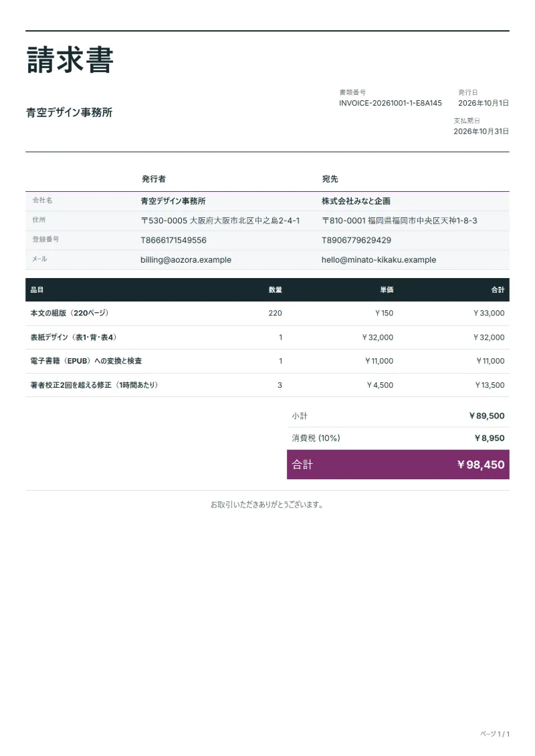Image resolution: width=535 pixels, height=756 pixels.
Task: Click quantity 3 in 著者校正 row
Action: click(x=280, y=385)
